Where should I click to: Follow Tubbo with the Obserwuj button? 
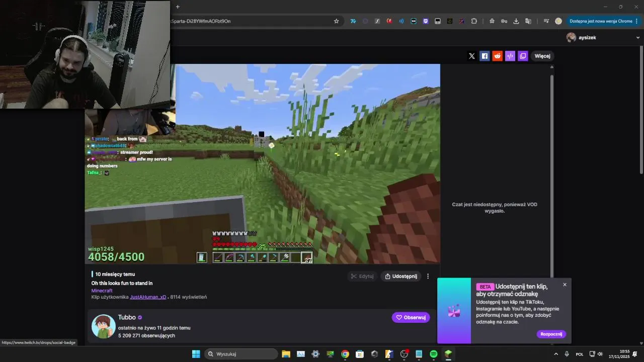coord(411,317)
